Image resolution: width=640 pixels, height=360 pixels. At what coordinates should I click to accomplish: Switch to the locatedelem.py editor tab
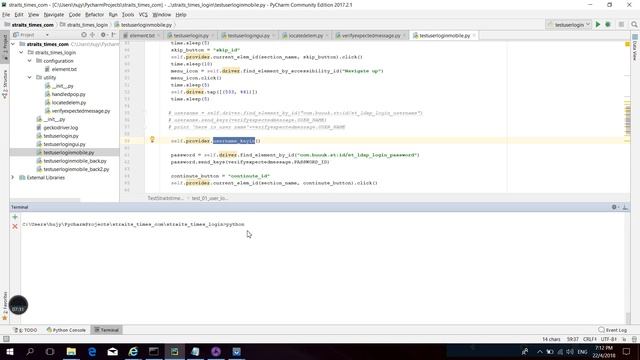pyautogui.click(x=306, y=36)
